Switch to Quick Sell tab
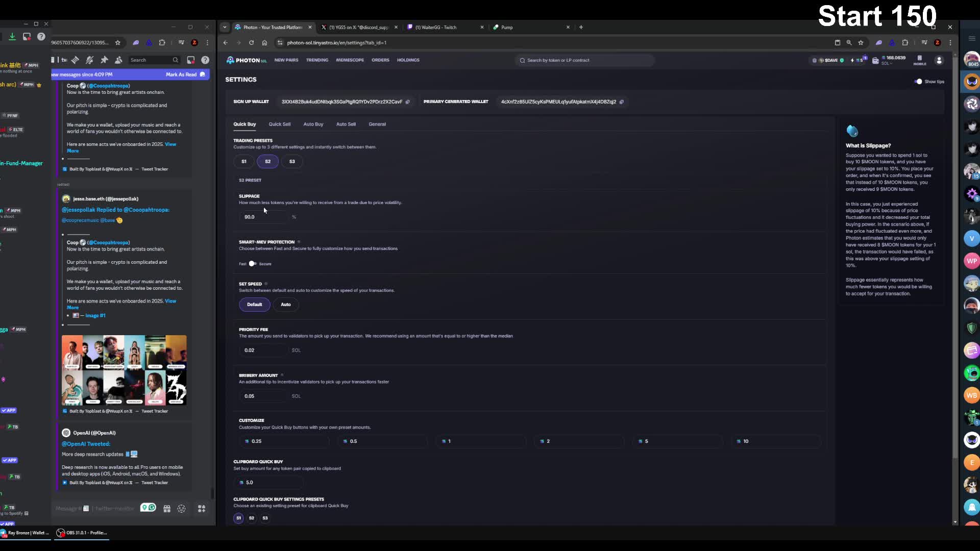 coord(280,124)
